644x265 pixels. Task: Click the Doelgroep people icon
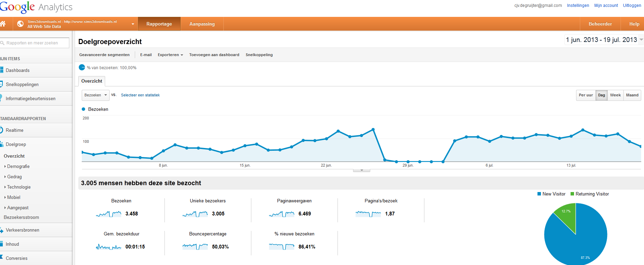(x=2, y=144)
